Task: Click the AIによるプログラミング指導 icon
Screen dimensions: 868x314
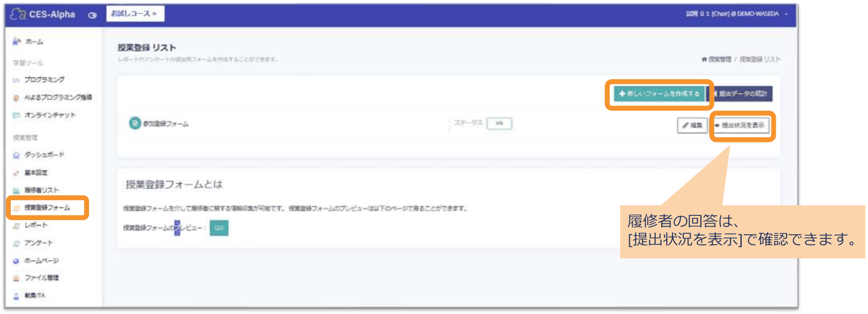Action: 16,98
